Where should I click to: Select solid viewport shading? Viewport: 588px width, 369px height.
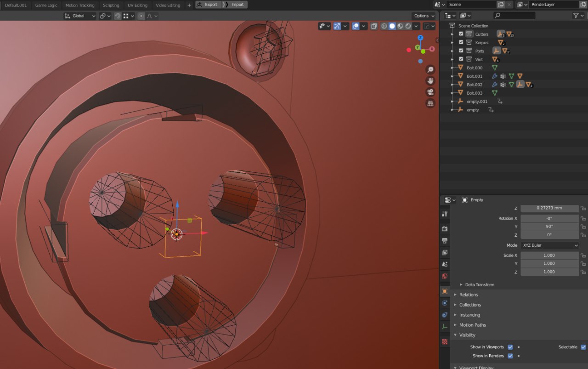(392, 26)
